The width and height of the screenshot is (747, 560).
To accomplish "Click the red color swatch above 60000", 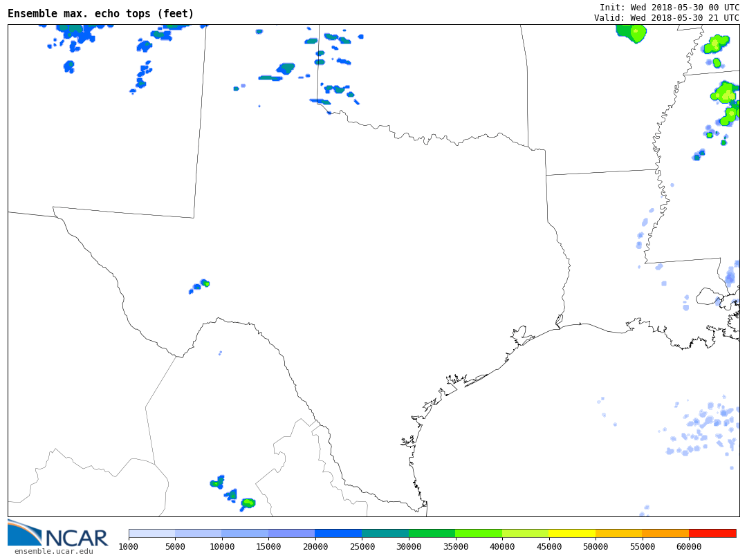I will click(x=712, y=533).
